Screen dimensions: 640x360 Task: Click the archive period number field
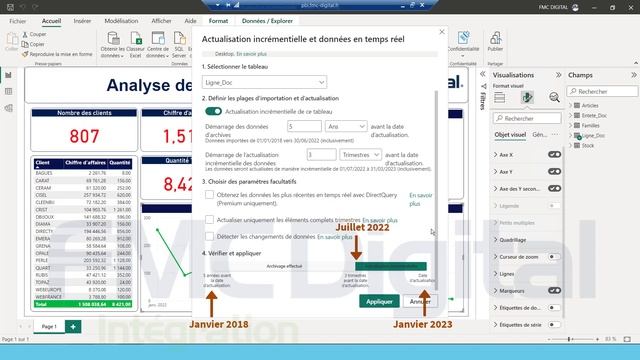[x=304, y=127]
